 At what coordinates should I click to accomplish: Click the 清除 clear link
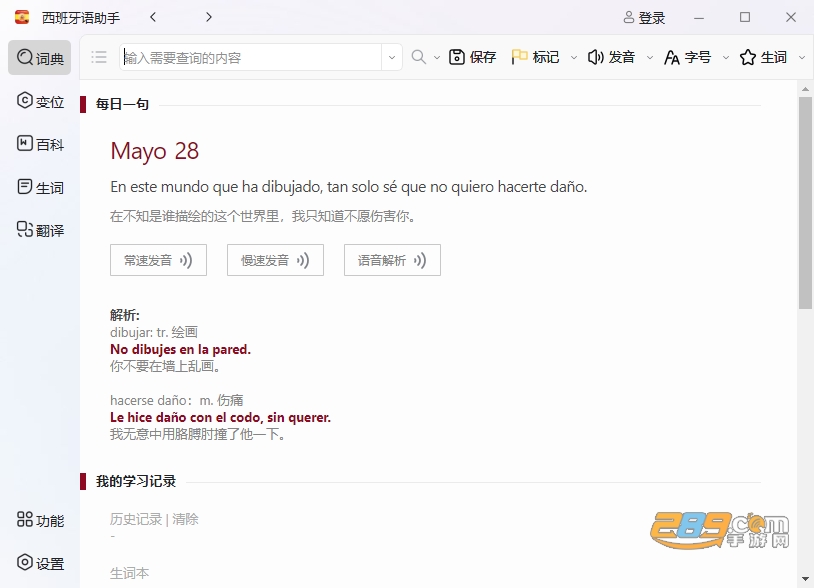pos(185,519)
